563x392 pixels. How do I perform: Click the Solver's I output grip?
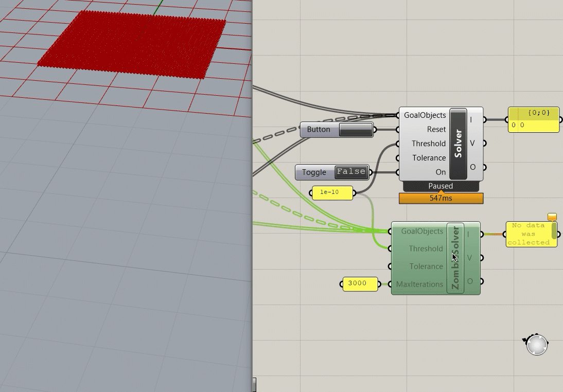pos(483,120)
